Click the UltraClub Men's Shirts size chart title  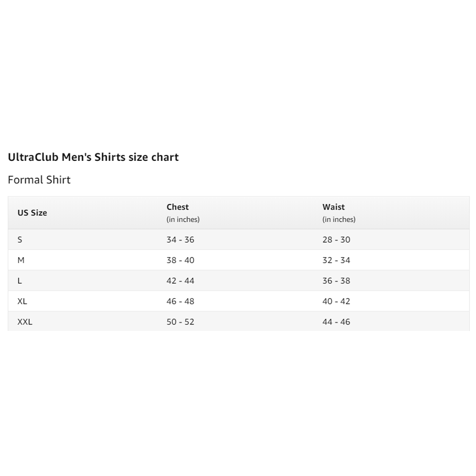93,157
